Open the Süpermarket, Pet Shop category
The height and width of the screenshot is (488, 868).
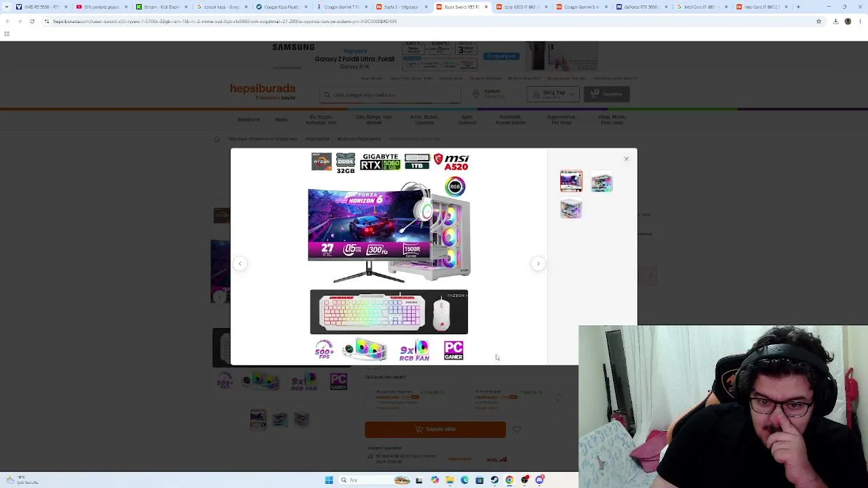click(x=561, y=120)
